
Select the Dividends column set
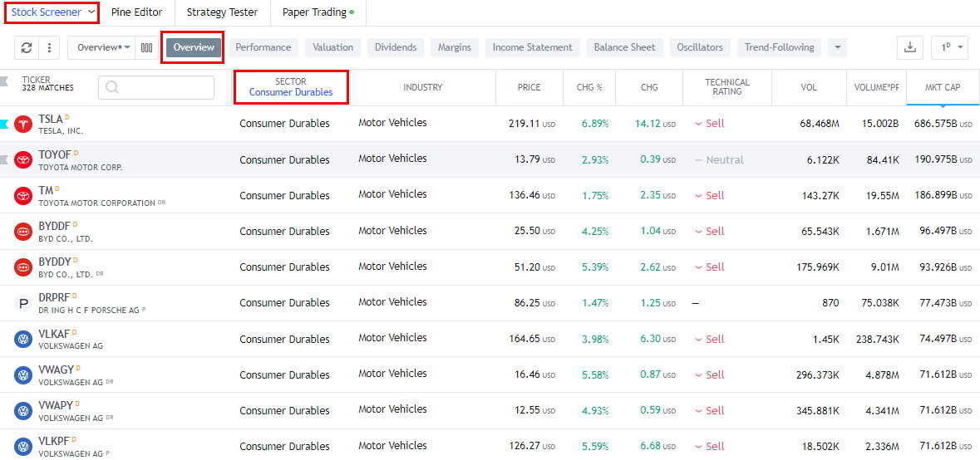tap(396, 47)
